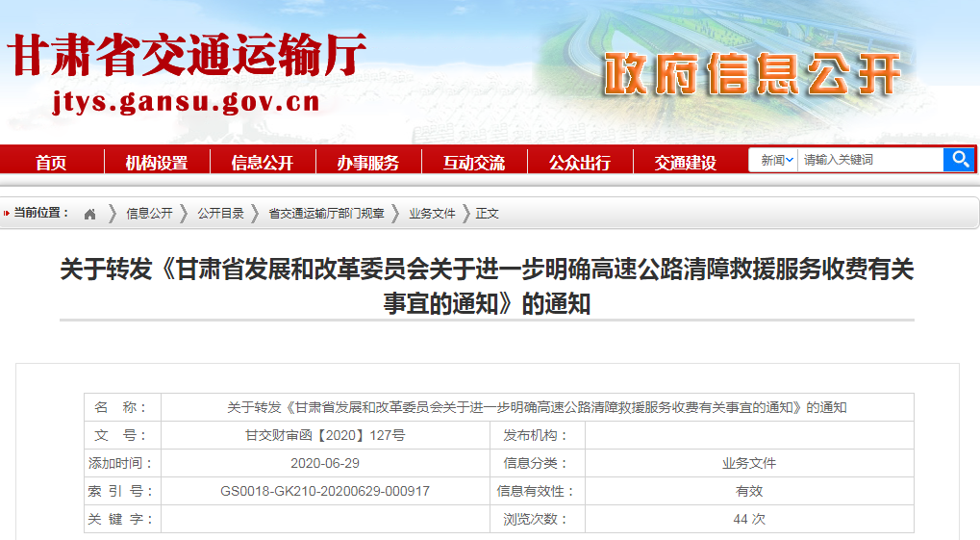Click the article title heading
Screen dimensions: 980x540
pos(487,287)
